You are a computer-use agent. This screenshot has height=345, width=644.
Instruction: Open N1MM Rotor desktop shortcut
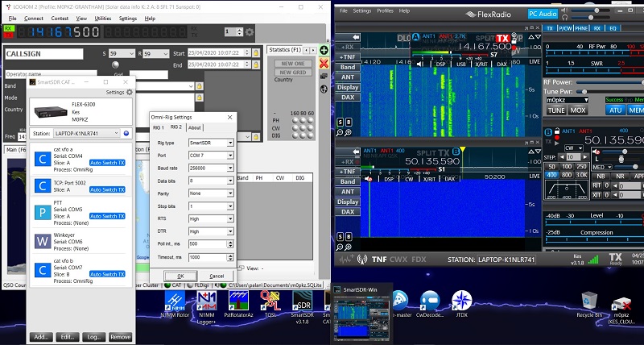click(175, 304)
